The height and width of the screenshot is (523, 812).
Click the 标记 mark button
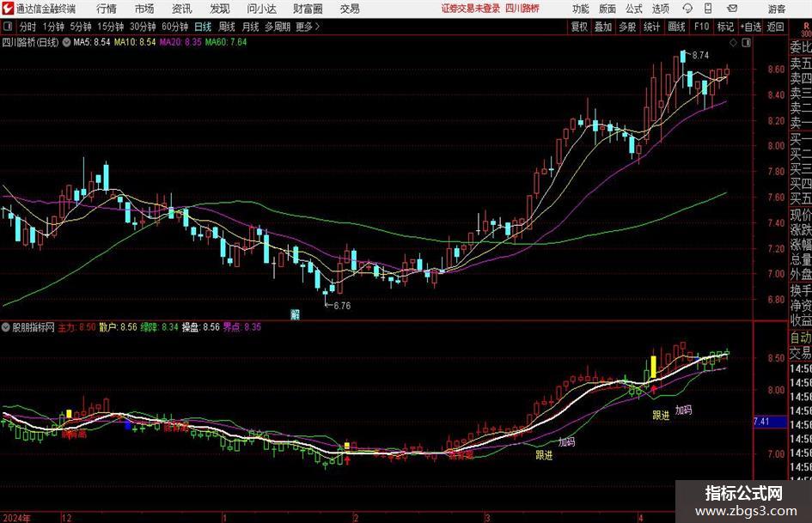point(725,27)
